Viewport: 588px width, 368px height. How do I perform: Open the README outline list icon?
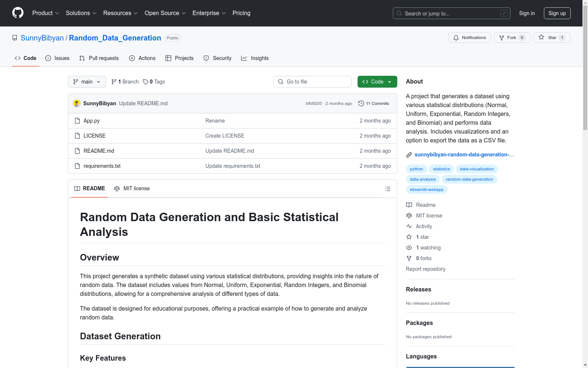[387, 189]
